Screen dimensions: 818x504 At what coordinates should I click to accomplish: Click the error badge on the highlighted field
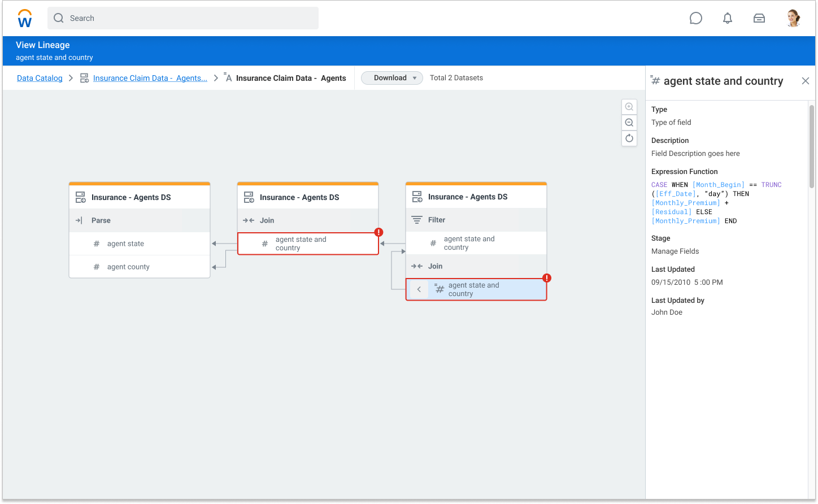tap(546, 278)
